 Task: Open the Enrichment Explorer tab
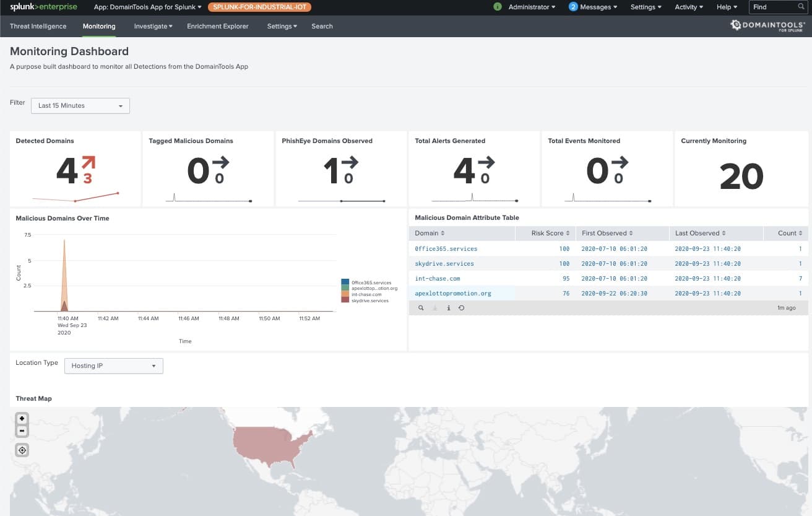point(218,26)
